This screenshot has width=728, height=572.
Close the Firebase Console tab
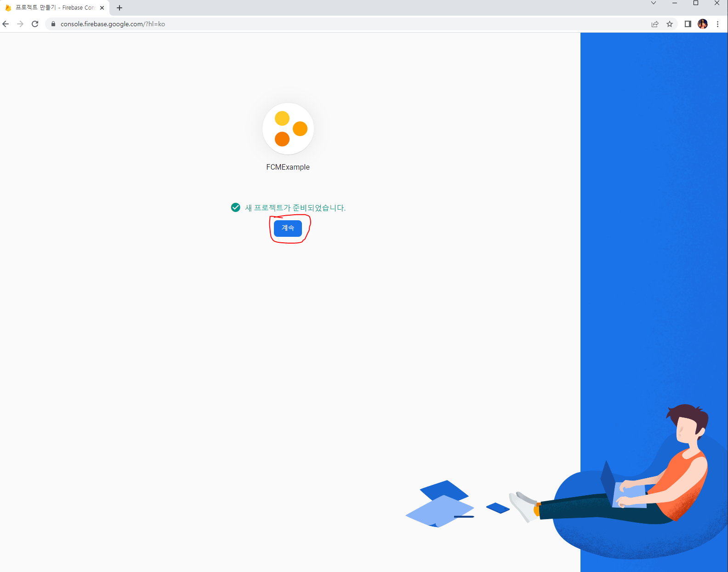pyautogui.click(x=102, y=8)
